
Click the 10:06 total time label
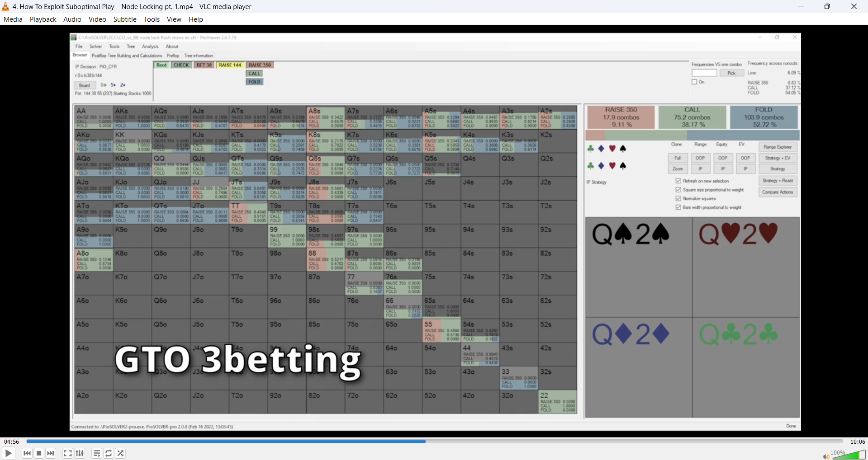point(857,441)
